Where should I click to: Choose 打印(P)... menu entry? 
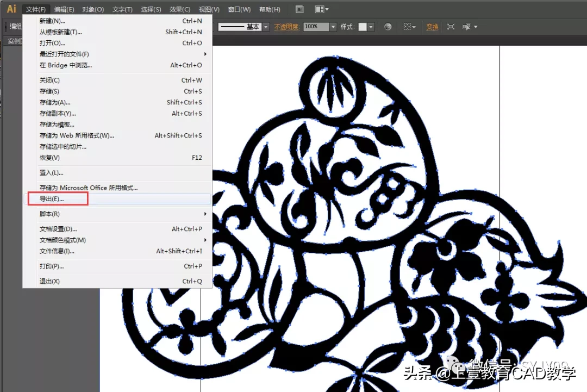pyautogui.click(x=117, y=266)
